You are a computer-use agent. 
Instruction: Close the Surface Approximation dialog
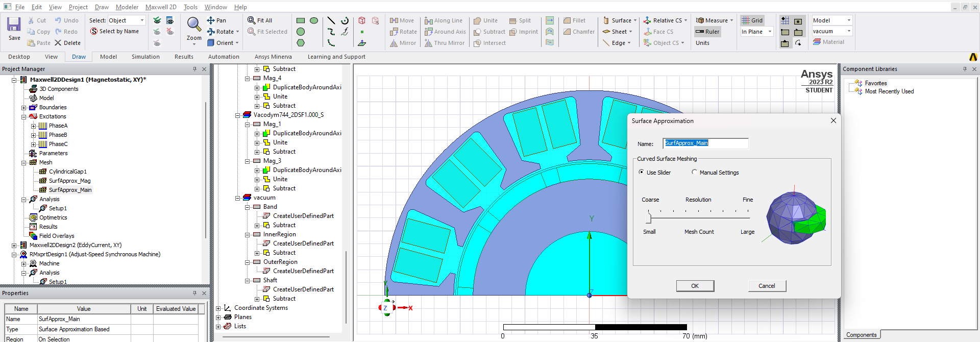tap(833, 120)
